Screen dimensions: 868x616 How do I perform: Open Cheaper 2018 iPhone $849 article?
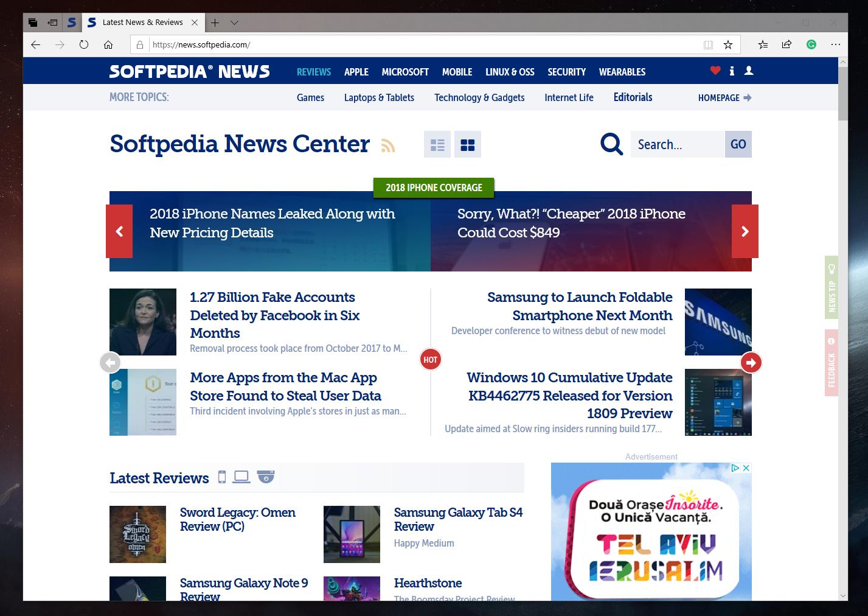coord(571,223)
